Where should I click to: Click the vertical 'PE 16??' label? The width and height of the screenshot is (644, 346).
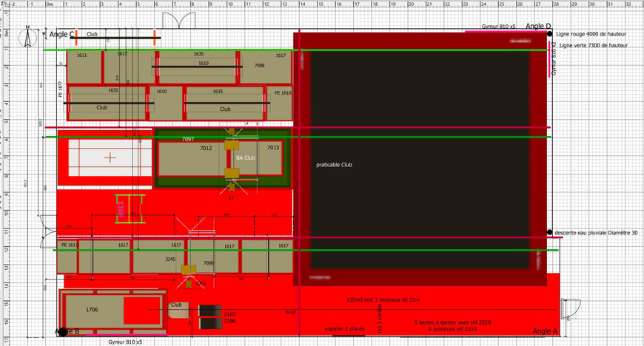[x=61, y=89]
